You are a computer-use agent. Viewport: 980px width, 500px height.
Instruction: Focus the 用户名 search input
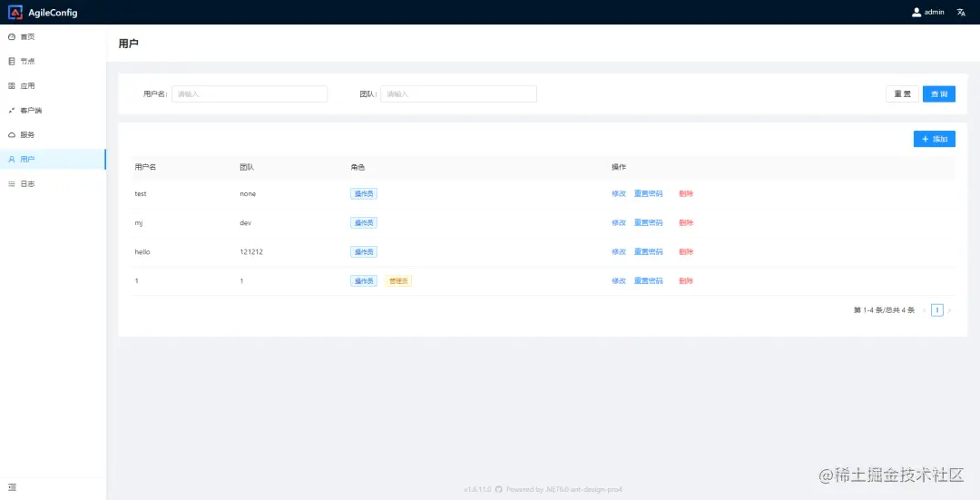point(250,93)
